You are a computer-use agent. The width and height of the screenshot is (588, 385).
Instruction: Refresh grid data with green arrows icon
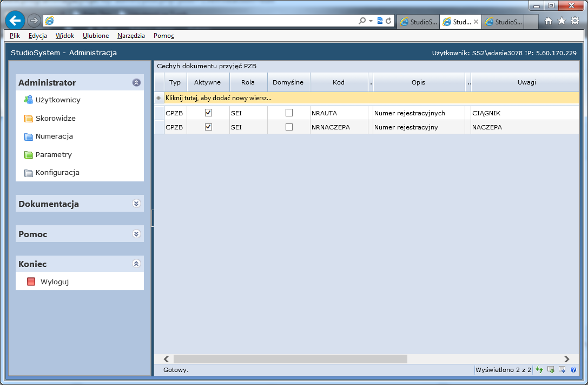point(539,370)
